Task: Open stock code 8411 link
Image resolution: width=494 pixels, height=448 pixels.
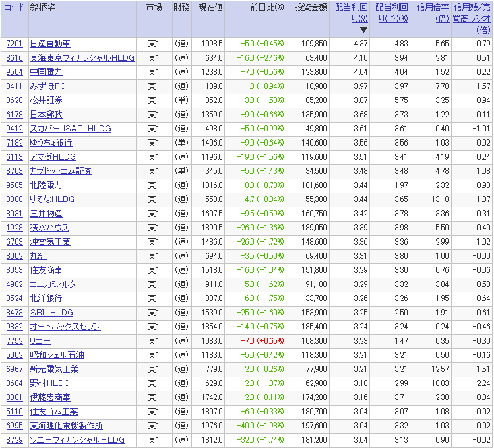Action: (15, 86)
